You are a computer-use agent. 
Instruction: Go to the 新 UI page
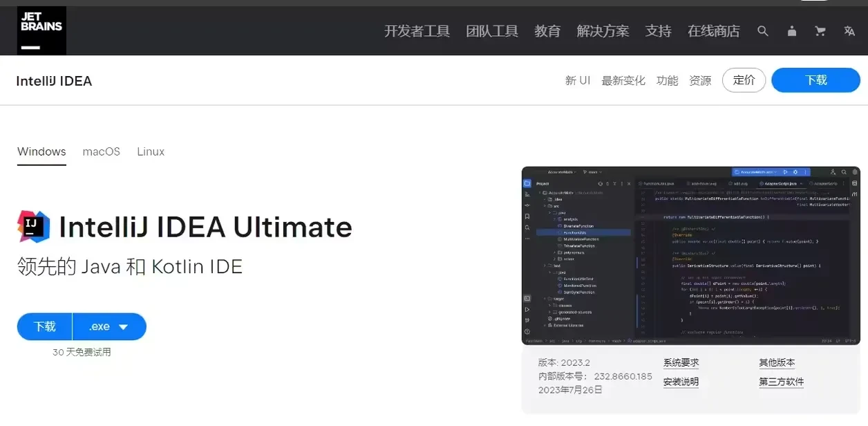click(578, 80)
